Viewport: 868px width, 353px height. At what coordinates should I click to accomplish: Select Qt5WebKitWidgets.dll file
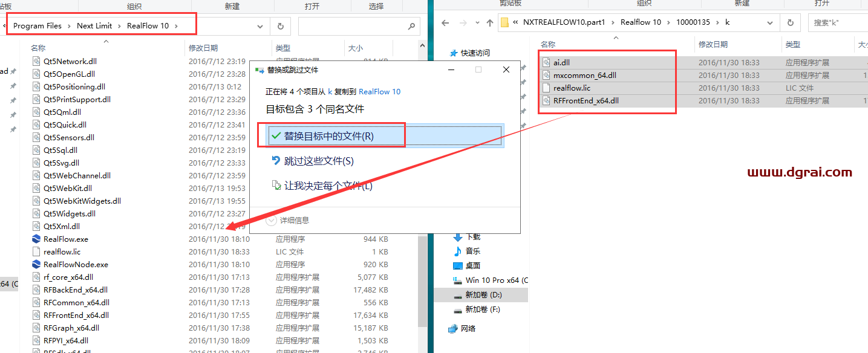(x=82, y=201)
